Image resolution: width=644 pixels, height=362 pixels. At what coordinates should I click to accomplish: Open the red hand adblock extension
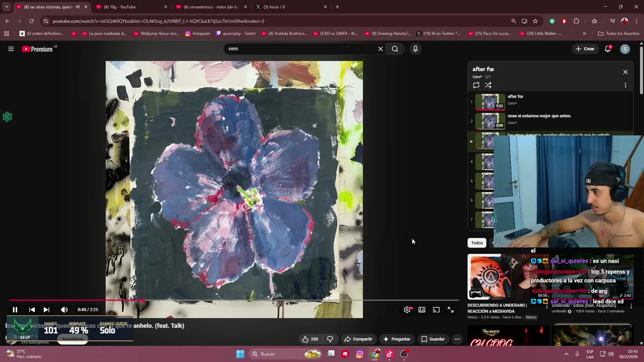pos(564,21)
